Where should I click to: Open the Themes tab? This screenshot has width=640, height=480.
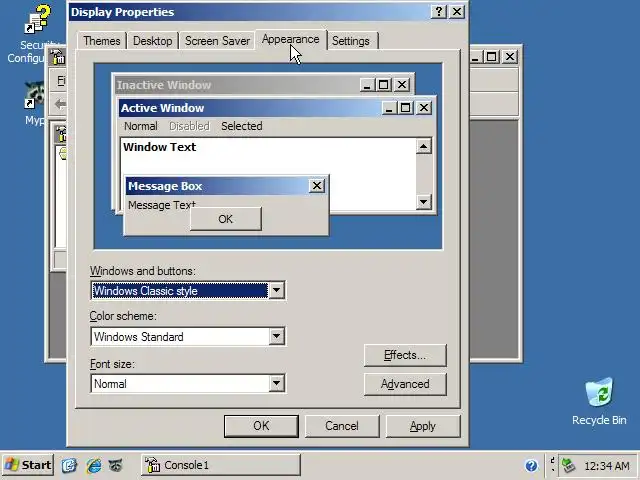point(102,41)
